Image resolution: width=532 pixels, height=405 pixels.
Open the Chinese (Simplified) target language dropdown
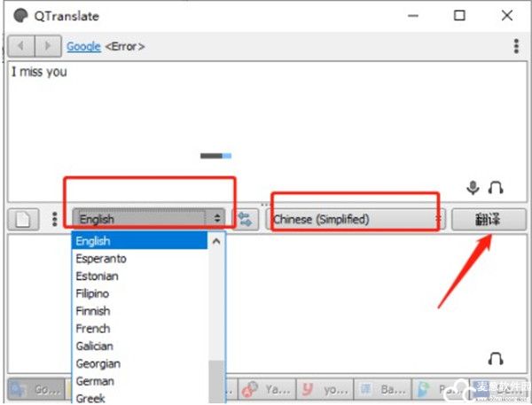click(356, 219)
